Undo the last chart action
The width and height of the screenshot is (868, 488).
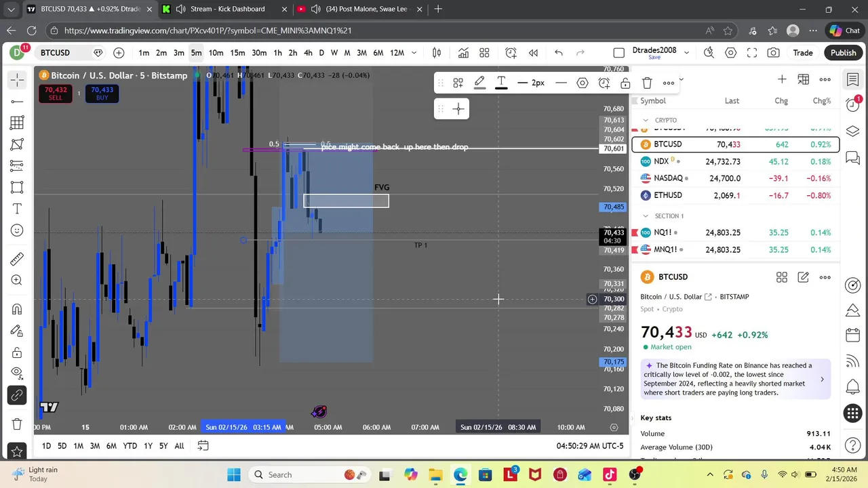point(559,53)
